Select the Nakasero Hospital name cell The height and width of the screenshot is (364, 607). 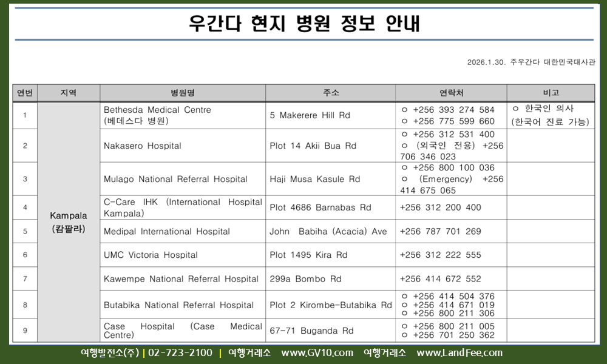click(143, 146)
